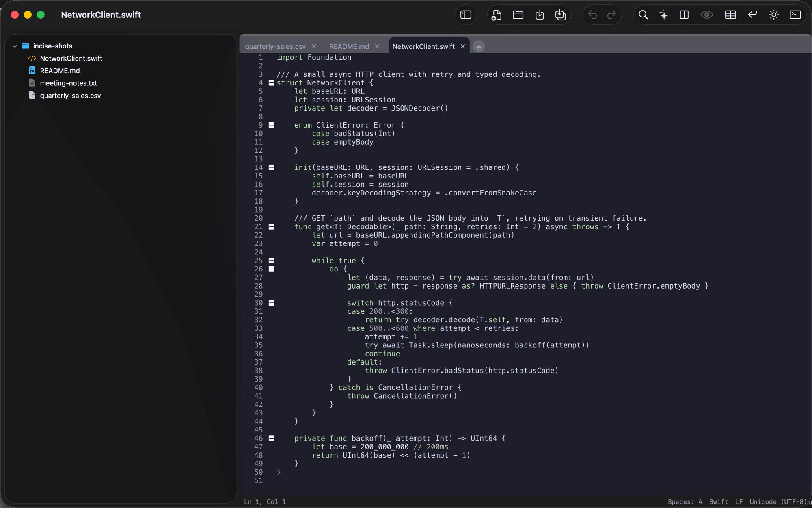Click the meeting-notes.txt file icon in sidebar
Image resolution: width=812 pixels, height=508 pixels.
point(32,83)
